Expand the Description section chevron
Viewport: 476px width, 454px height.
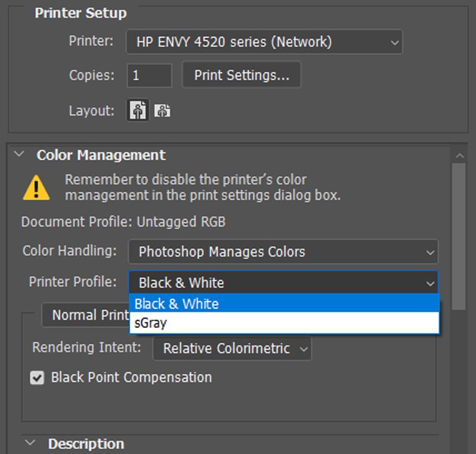tap(31, 443)
